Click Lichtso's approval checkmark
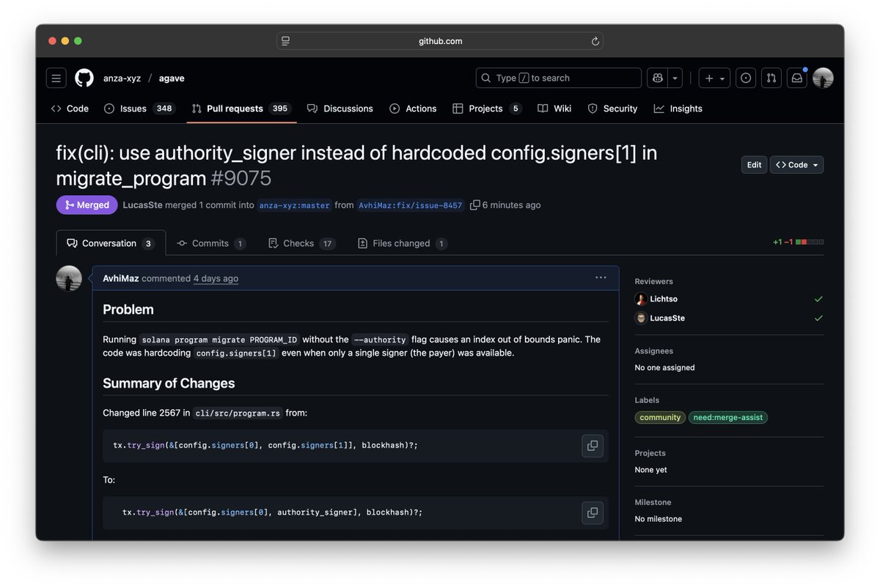 (x=818, y=299)
